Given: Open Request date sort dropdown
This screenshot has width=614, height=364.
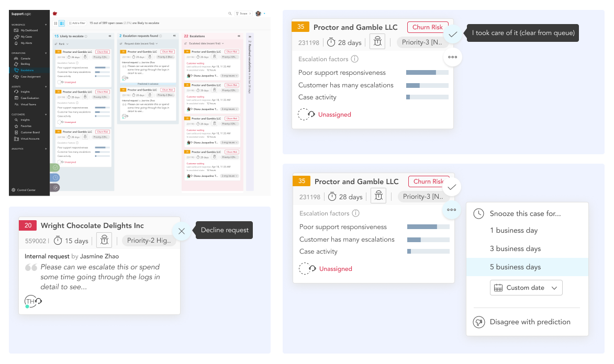Looking at the screenshot, I should (x=139, y=43).
